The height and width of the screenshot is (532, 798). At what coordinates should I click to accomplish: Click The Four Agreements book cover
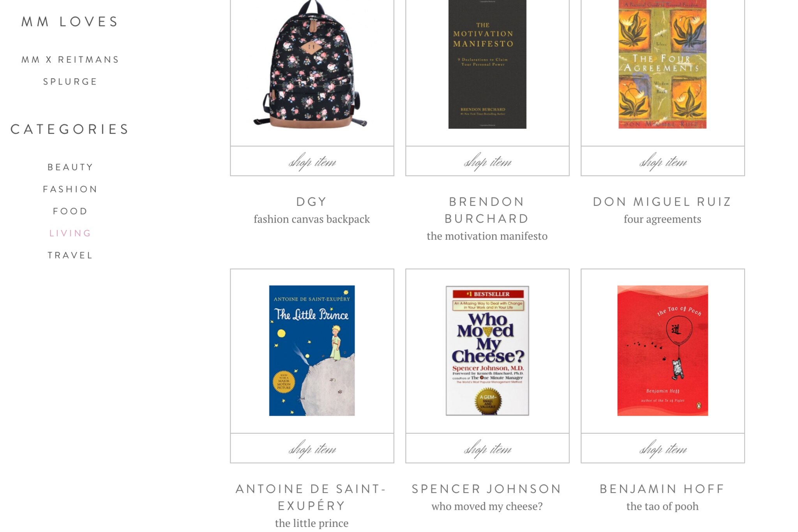(662, 64)
